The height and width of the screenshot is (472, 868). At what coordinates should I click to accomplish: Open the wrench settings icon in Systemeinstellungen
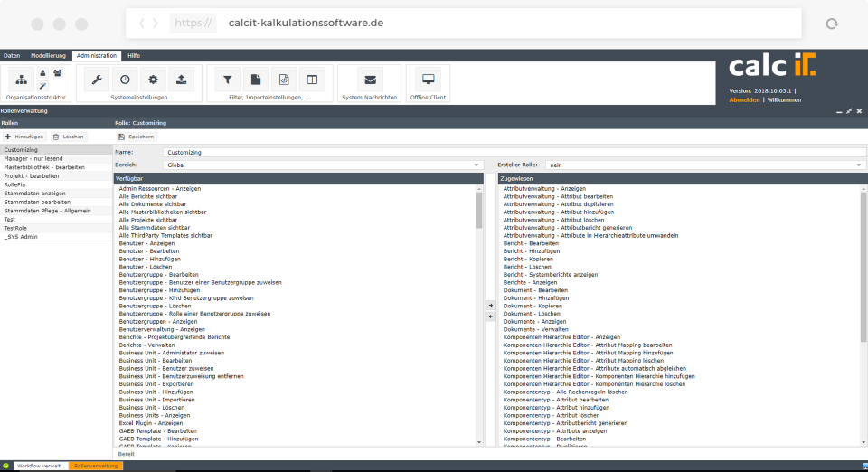(x=97, y=80)
